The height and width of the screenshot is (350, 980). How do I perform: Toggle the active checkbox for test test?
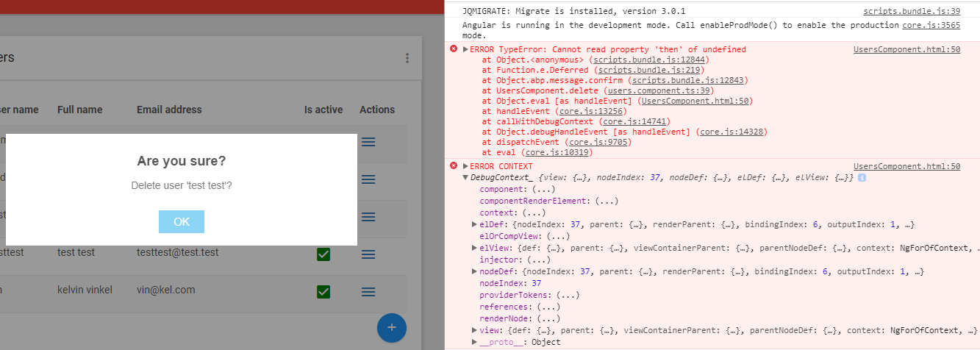pyautogui.click(x=323, y=254)
